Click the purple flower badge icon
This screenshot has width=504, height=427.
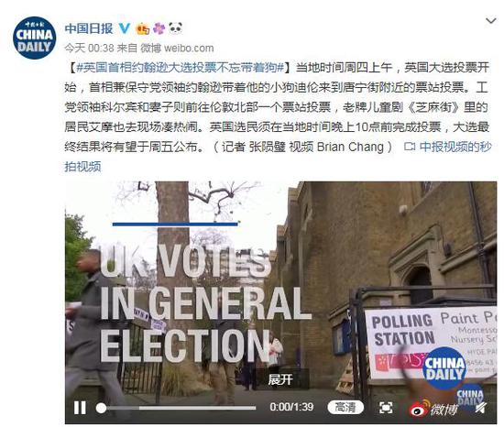[x=159, y=28]
